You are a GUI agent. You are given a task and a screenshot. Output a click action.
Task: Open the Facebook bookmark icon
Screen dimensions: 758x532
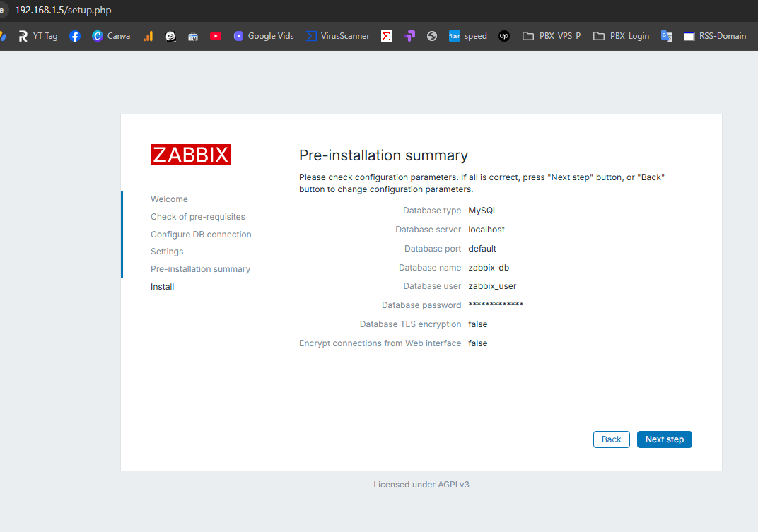pos(74,36)
